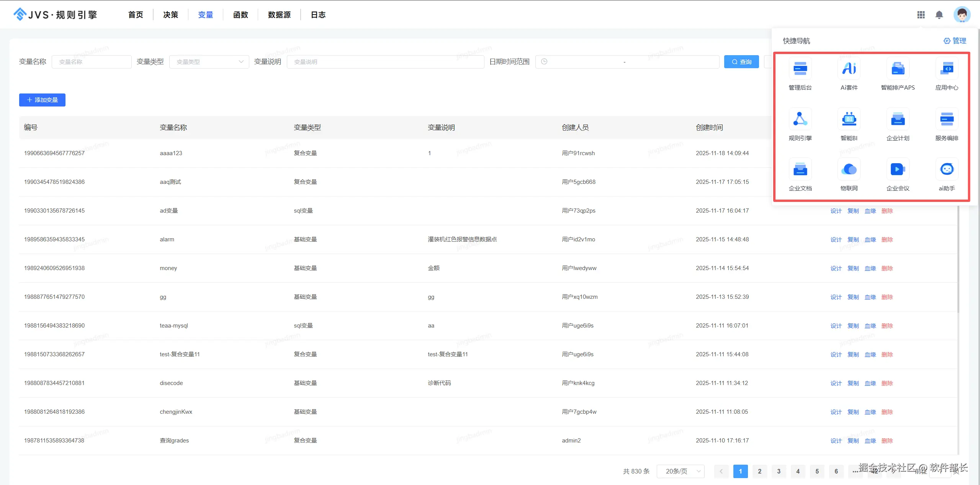The image size is (980, 485).
Task: Open the user avatar menu
Action: (x=962, y=15)
